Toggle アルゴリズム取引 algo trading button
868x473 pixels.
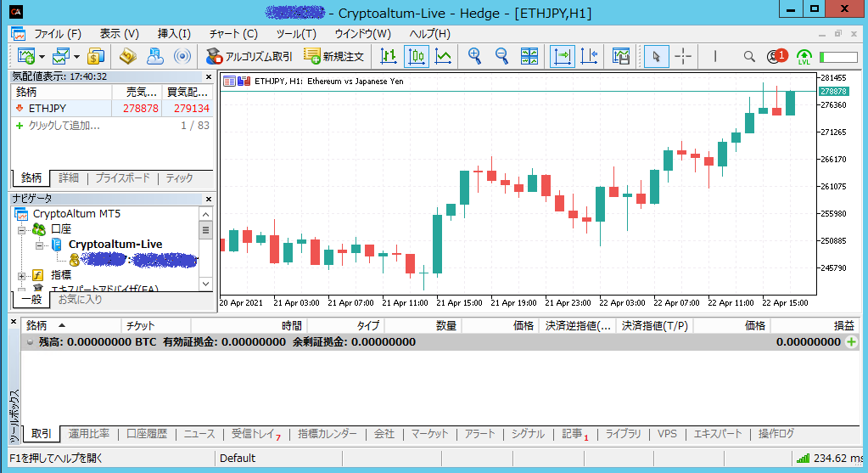pyautogui.click(x=249, y=56)
